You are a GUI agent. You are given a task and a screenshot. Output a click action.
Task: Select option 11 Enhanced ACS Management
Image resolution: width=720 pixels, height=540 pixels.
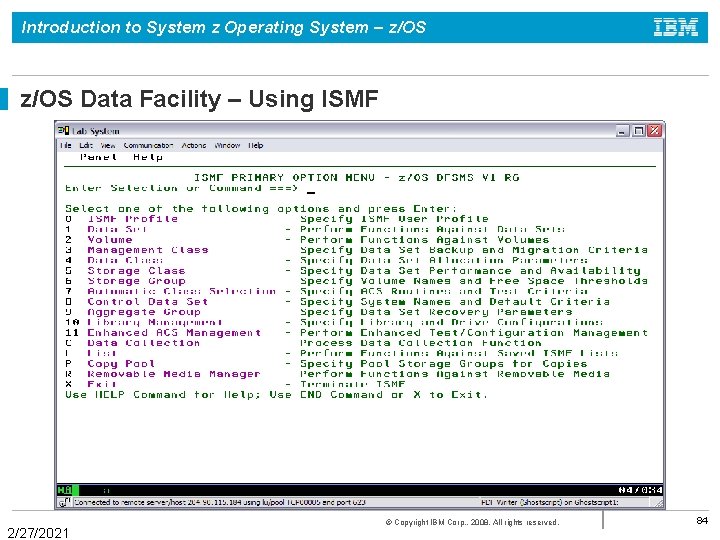(x=163, y=333)
